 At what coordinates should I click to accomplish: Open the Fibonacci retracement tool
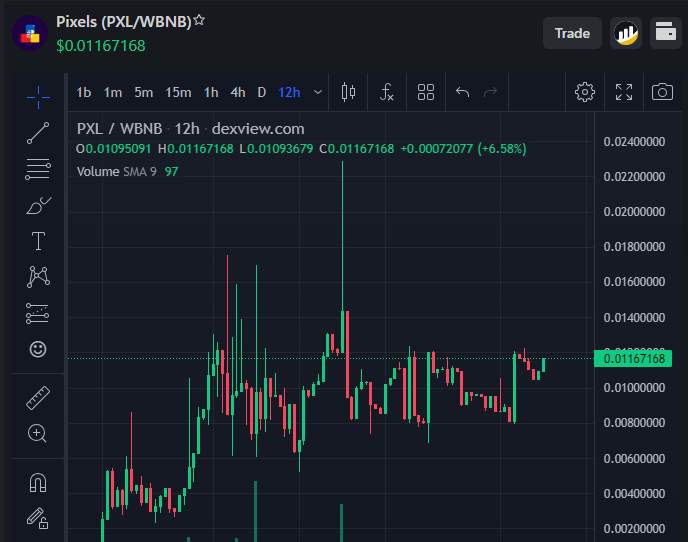(38, 169)
